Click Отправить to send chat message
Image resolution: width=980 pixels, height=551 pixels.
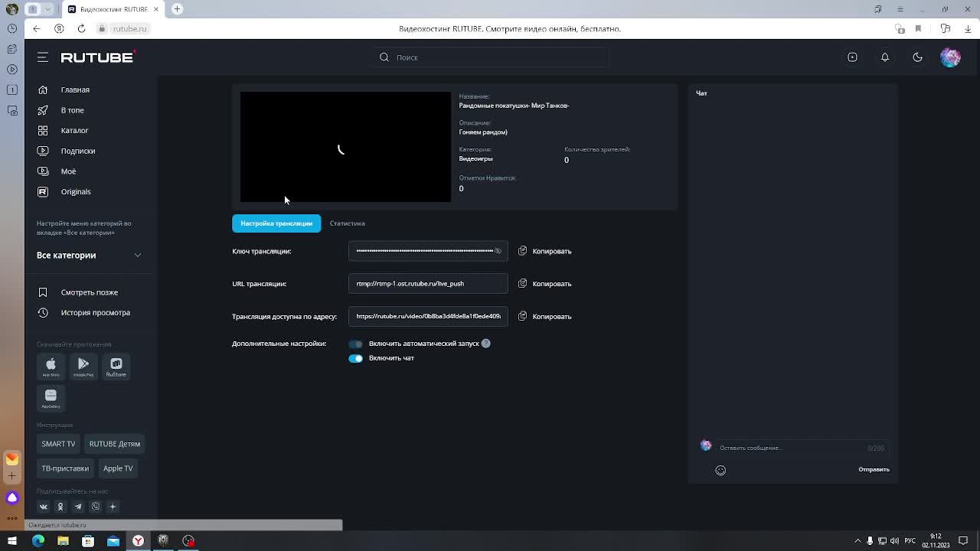click(874, 470)
